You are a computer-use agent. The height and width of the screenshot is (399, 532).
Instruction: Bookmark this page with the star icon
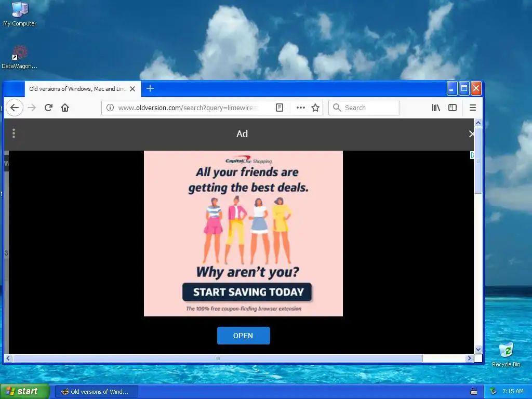coord(315,108)
